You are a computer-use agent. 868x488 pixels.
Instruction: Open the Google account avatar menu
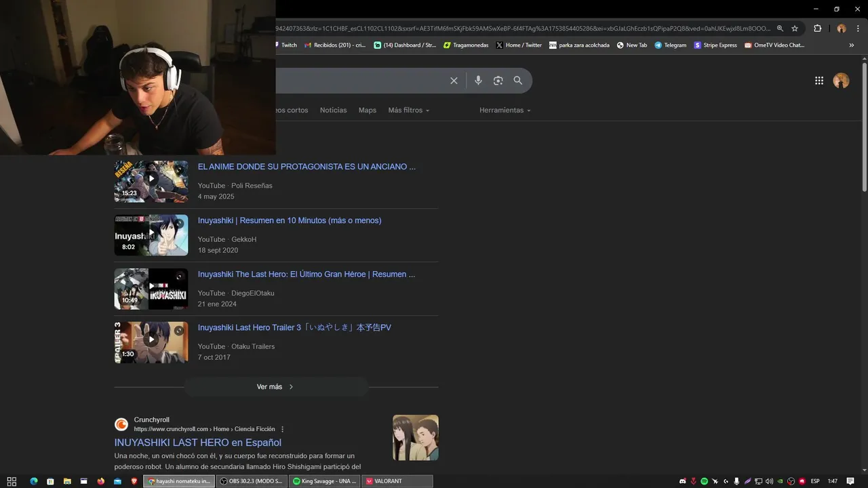[x=841, y=81]
